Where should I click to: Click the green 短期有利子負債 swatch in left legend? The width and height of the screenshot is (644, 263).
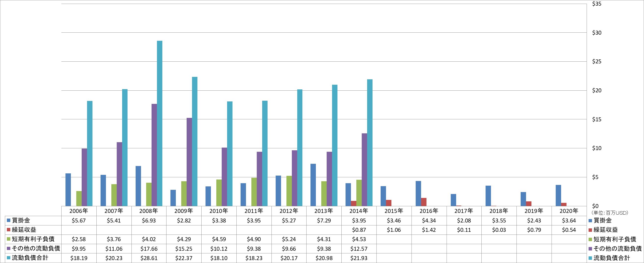pos(9,239)
